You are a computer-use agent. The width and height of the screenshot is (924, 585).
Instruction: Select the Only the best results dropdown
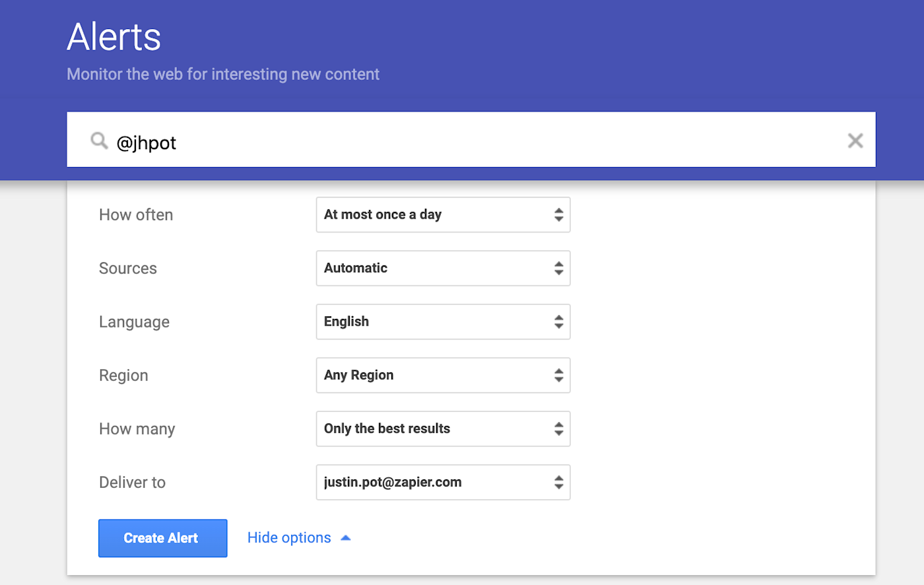(443, 429)
